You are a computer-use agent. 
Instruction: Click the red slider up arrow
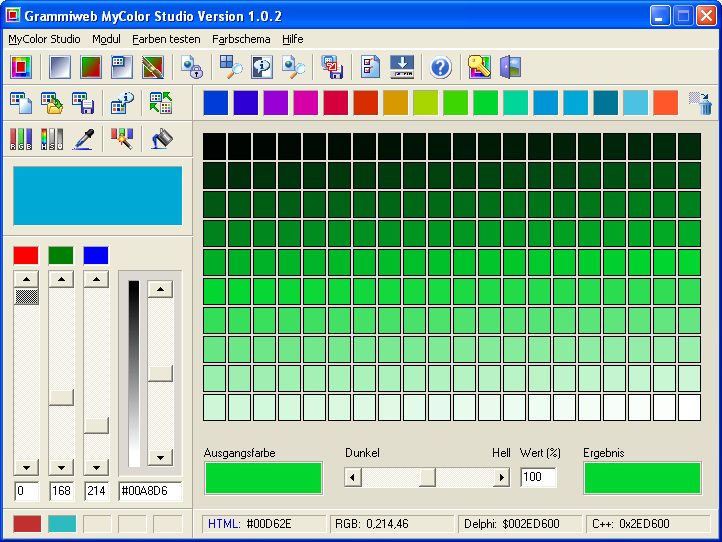point(26,280)
